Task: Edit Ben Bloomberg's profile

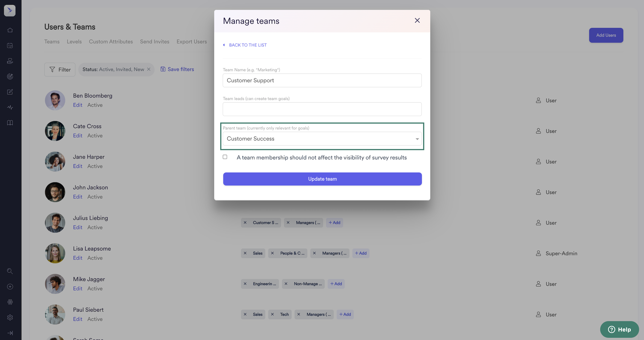Action: pos(78,105)
